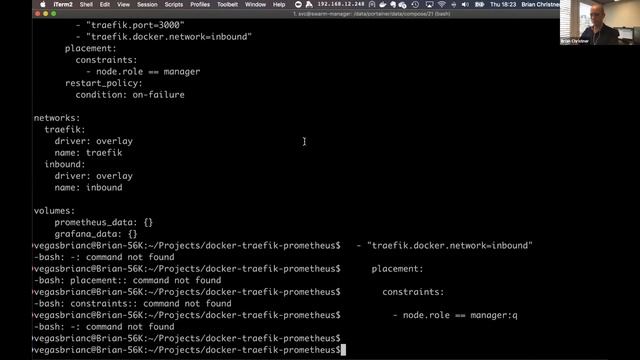The width and height of the screenshot is (640, 360).
Task: Click the clock showing Thu 18:23
Action: (x=503, y=4)
